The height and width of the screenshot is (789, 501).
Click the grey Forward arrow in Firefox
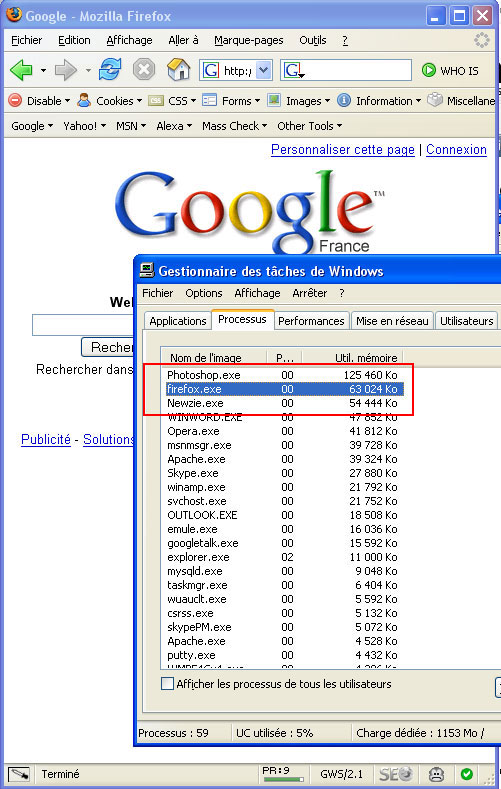(x=66, y=70)
